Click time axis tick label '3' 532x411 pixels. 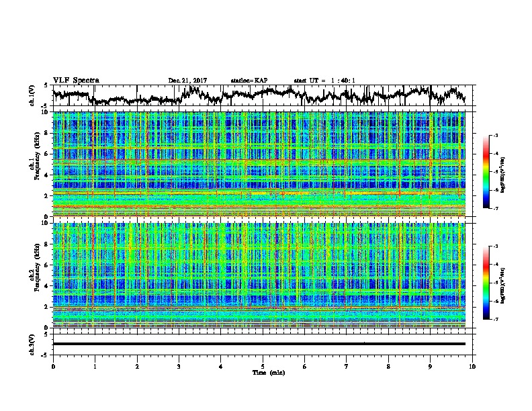[179, 367]
